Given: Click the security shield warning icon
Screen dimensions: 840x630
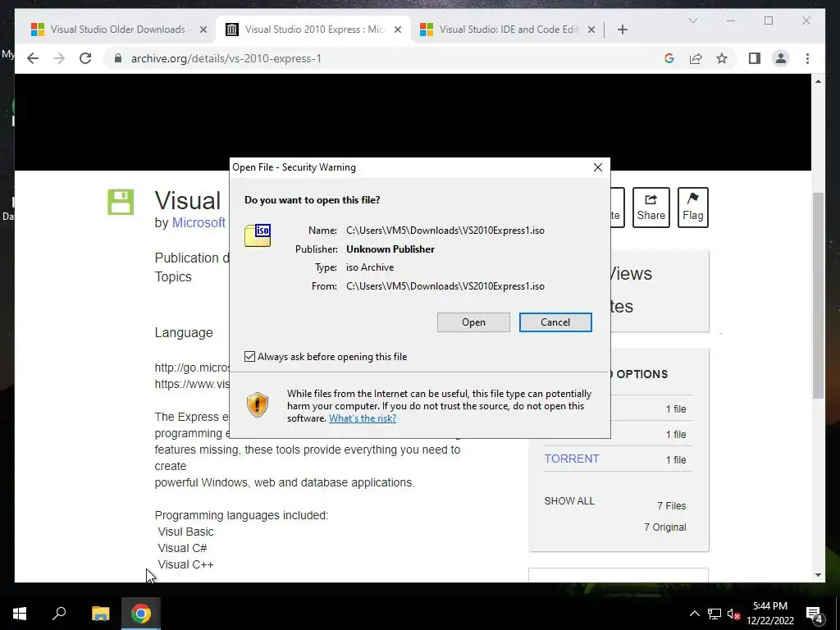Looking at the screenshot, I should (257, 404).
